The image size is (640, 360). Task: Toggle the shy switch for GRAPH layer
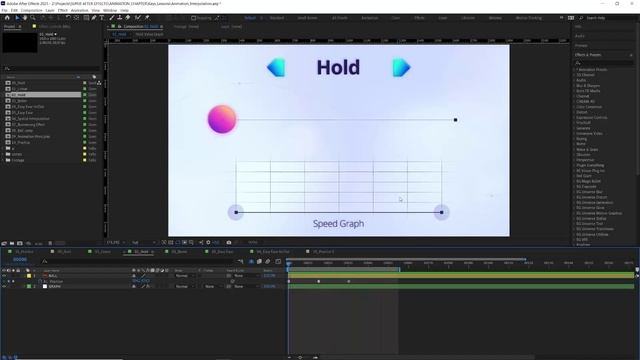pyautogui.click(x=134, y=287)
